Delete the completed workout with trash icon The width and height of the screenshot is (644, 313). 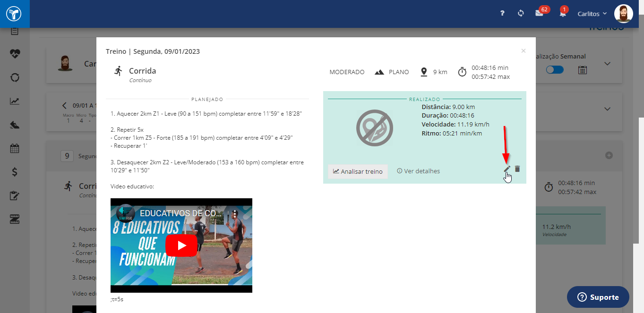(517, 169)
